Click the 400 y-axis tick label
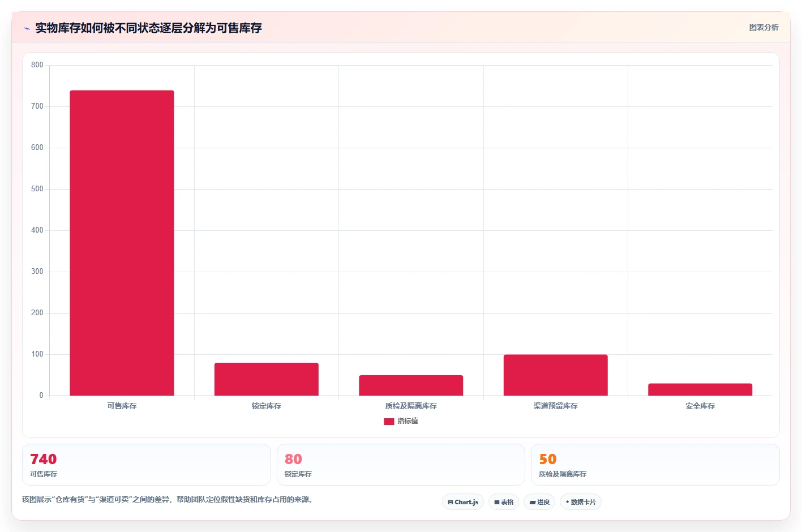The width and height of the screenshot is (802, 532). [37, 230]
